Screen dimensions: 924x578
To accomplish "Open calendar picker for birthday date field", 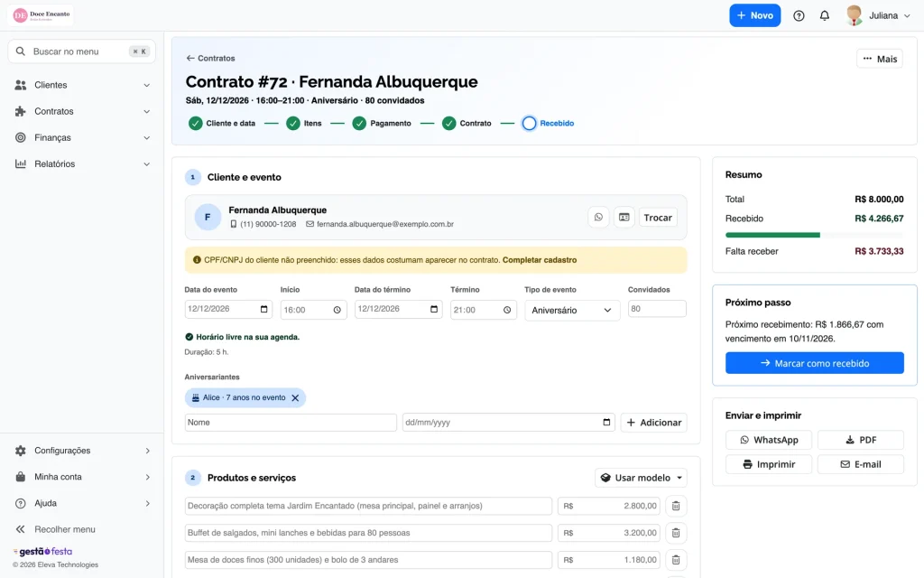I will point(606,423).
